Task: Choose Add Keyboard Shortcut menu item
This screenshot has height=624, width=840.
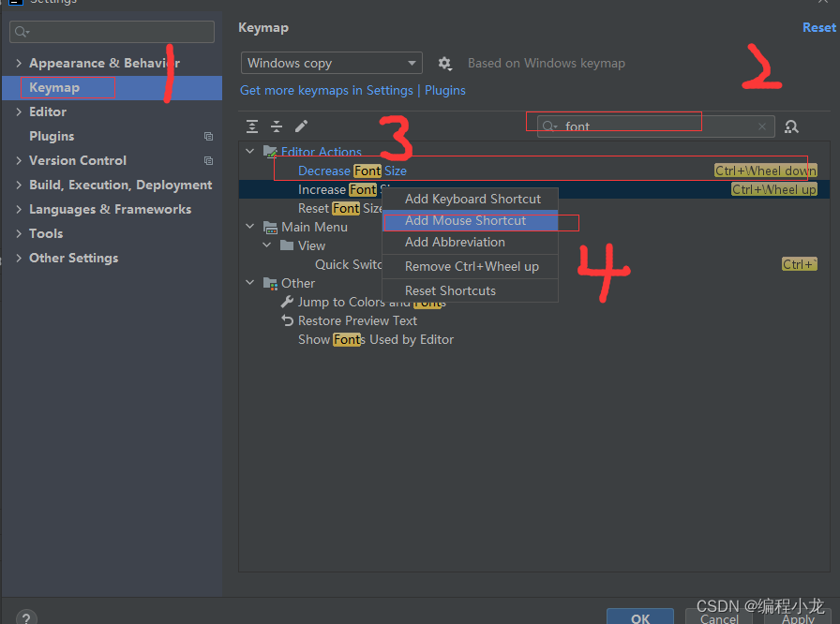Action: coord(471,199)
